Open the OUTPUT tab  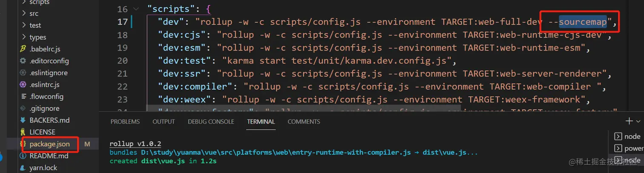[x=164, y=122]
